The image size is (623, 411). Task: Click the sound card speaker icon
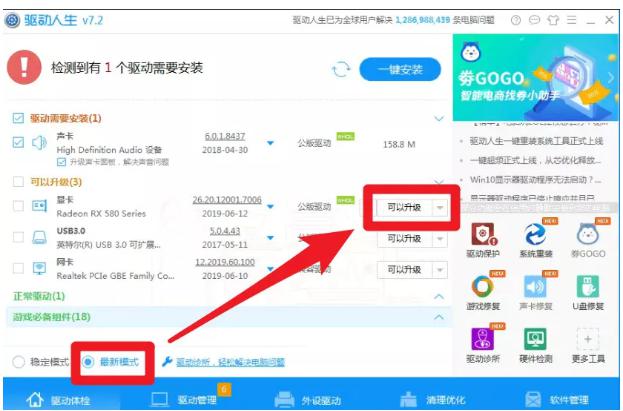pos(39,142)
